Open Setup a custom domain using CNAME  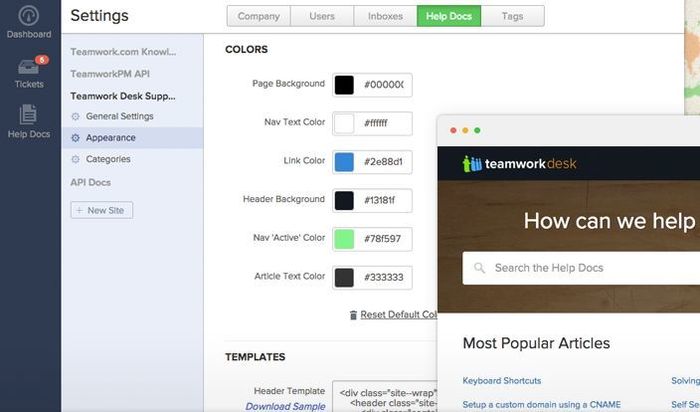542,405
